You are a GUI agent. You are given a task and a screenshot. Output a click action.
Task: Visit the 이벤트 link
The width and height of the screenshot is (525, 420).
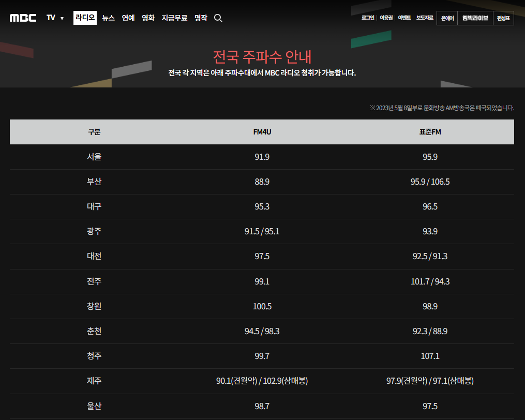(x=404, y=18)
